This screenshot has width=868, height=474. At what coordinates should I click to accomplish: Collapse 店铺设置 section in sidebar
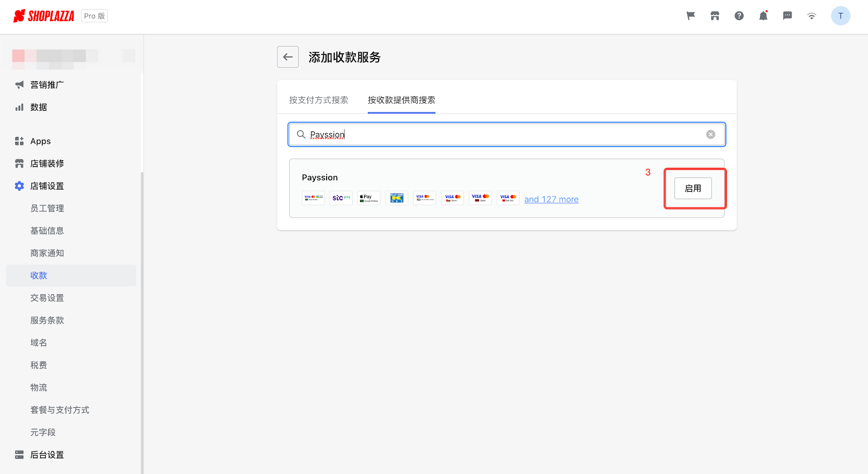tap(47, 186)
